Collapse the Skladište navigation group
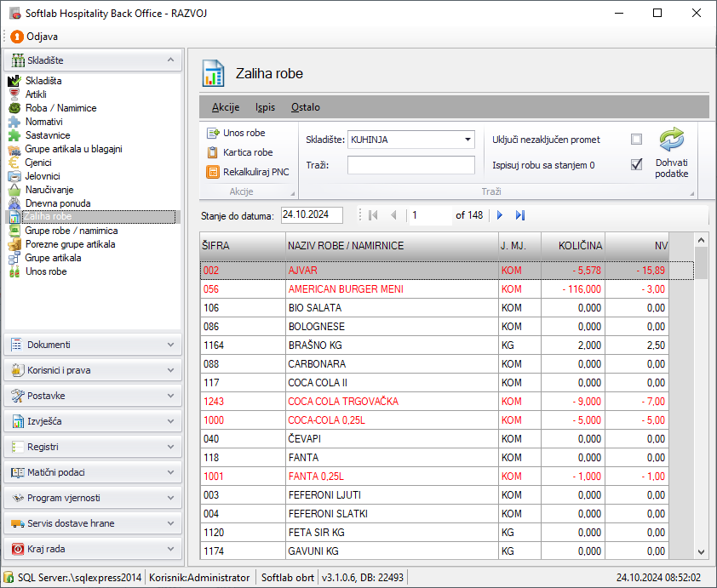This screenshot has width=717, height=588. tap(170, 60)
